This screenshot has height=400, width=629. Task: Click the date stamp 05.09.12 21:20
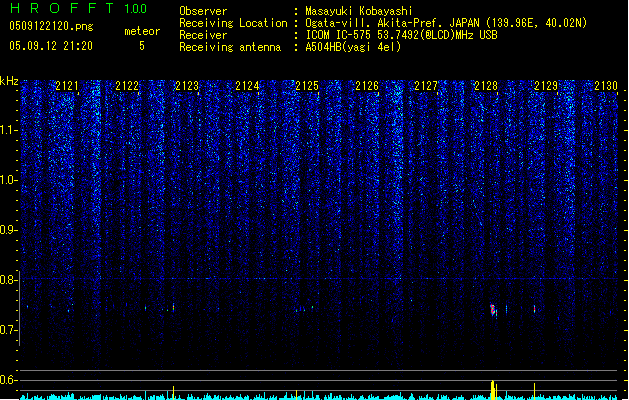click(51, 46)
